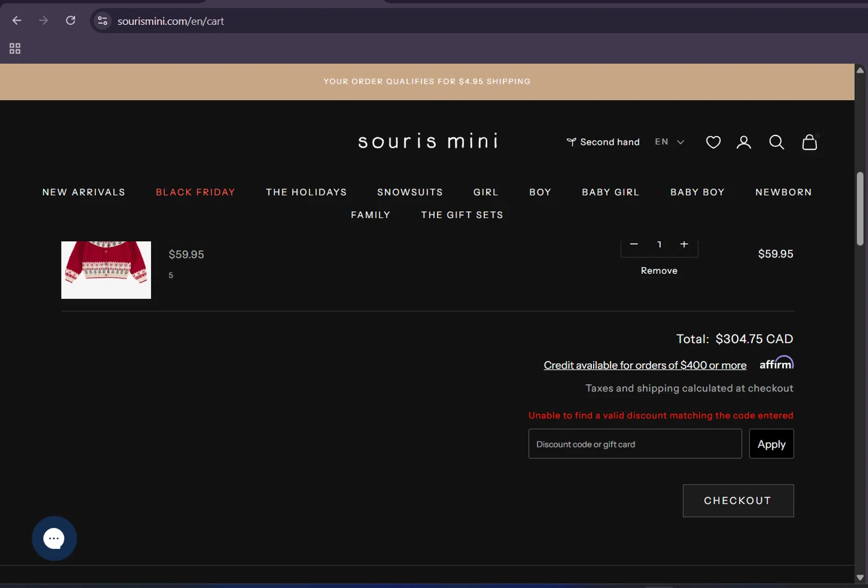This screenshot has width=868, height=588.
Task: Open New Arrivals menu
Action: click(x=84, y=192)
